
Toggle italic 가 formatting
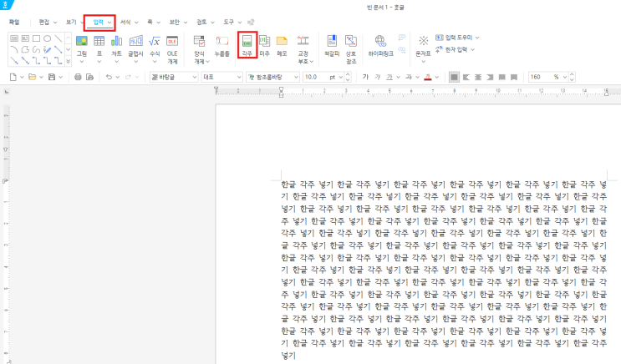[378, 77]
